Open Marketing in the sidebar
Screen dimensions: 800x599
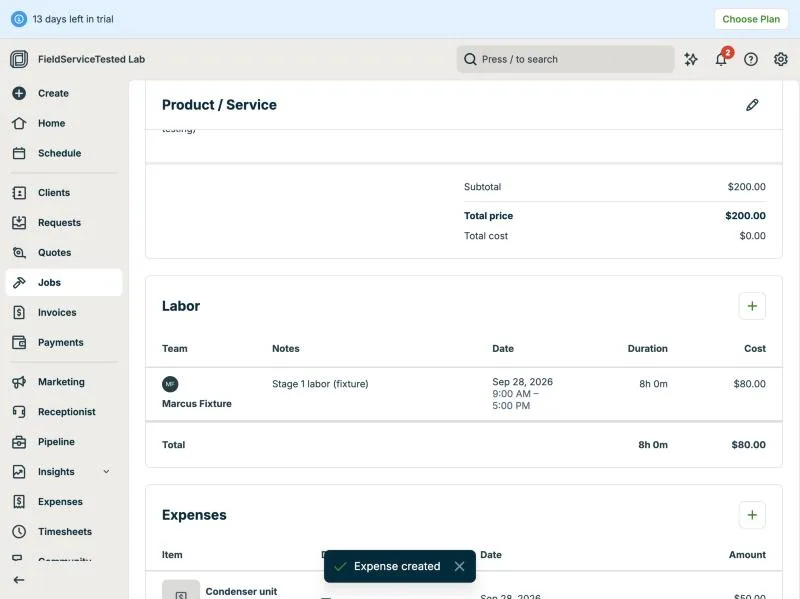tap(64, 382)
